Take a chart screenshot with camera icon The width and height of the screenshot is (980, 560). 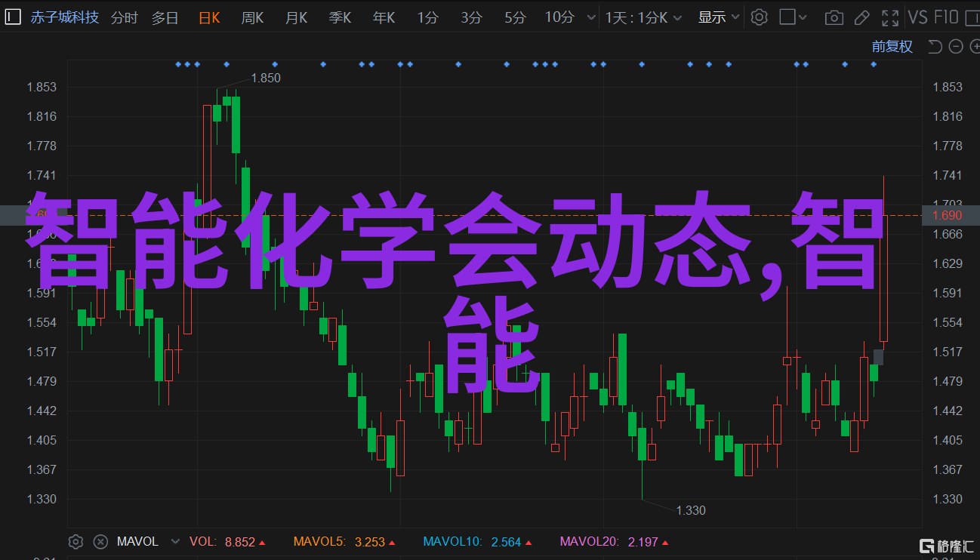pyautogui.click(x=834, y=17)
